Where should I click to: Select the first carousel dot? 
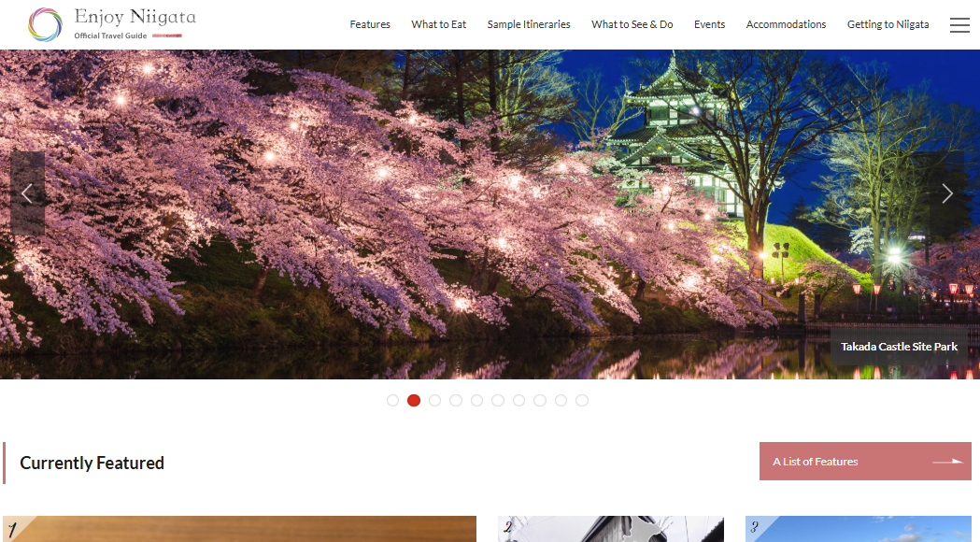coord(392,400)
